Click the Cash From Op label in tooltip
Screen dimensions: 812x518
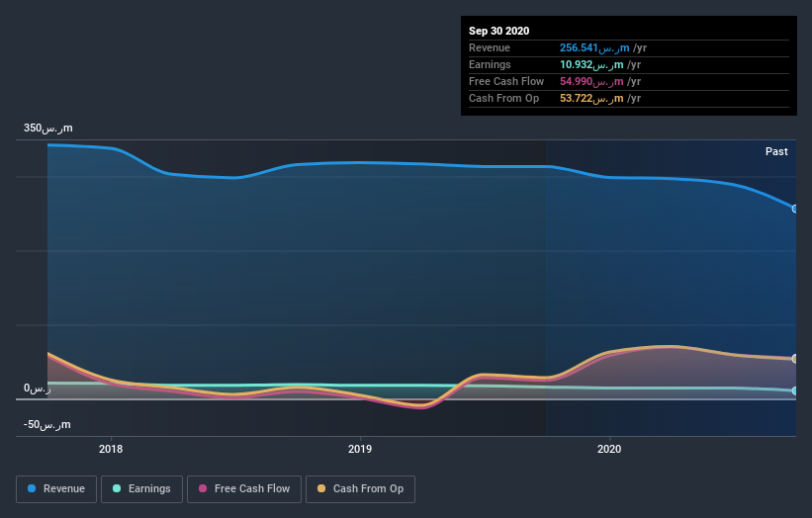[x=503, y=98]
